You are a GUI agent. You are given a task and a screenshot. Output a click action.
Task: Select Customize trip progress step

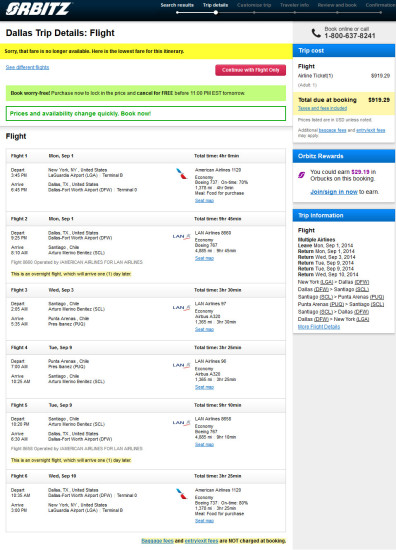[x=254, y=5]
